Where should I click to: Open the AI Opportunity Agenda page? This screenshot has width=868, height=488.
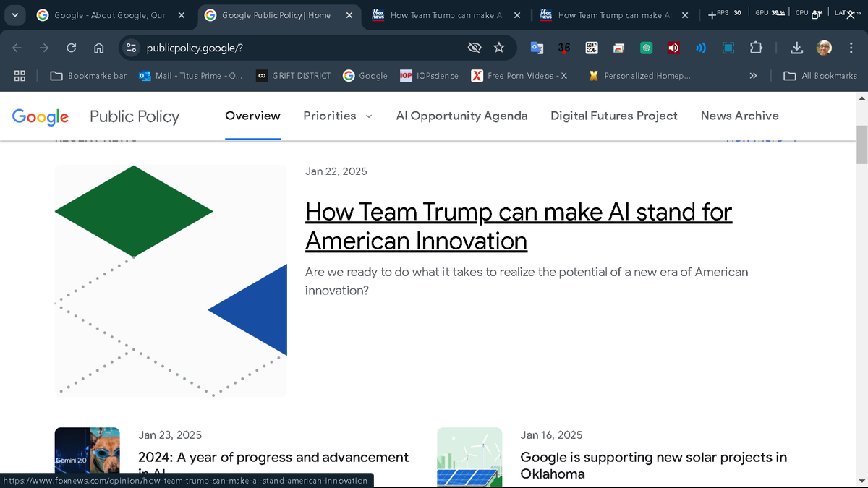pos(461,116)
